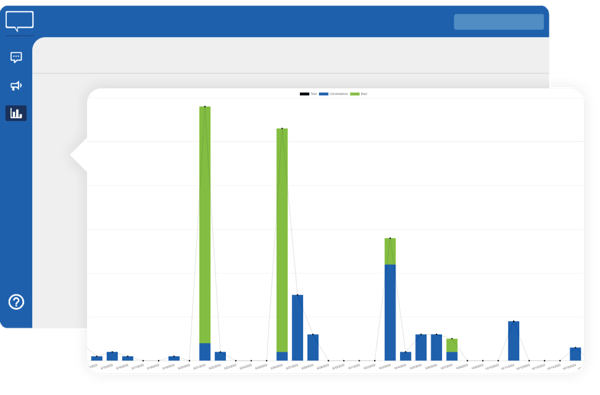The height and width of the screenshot is (395, 600).
Task: Select the bar chart analytics icon
Action: (x=16, y=113)
